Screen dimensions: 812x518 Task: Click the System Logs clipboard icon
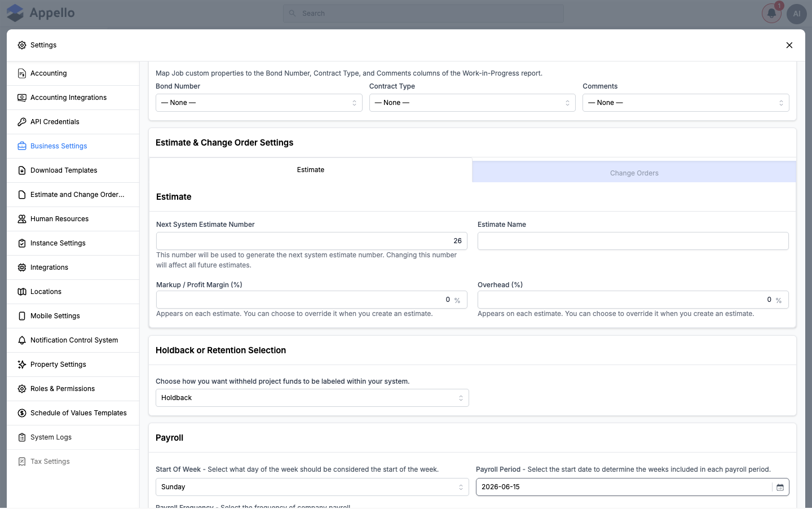coord(22,437)
